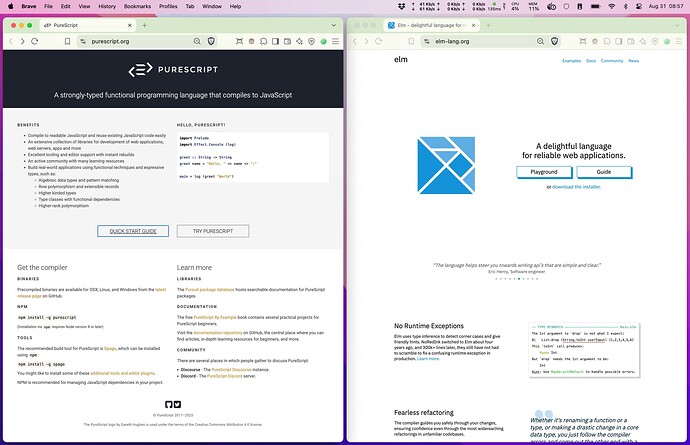This screenshot has width=690, height=445.
Task: Open the Spago build tool link
Action: tap(110, 349)
